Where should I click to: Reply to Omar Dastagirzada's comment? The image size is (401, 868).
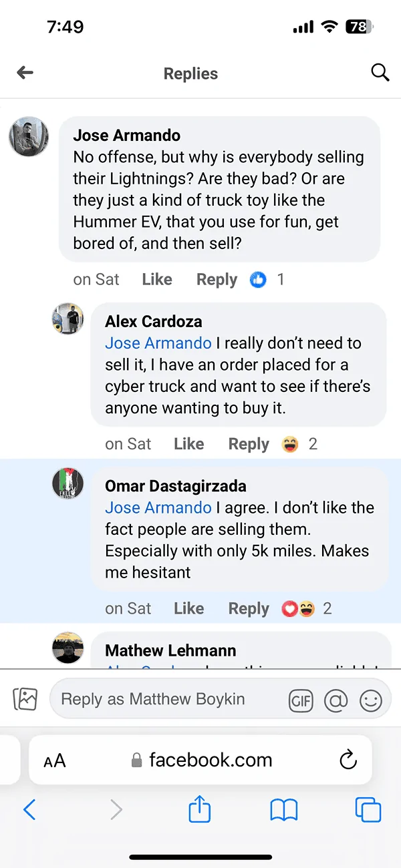(x=249, y=608)
